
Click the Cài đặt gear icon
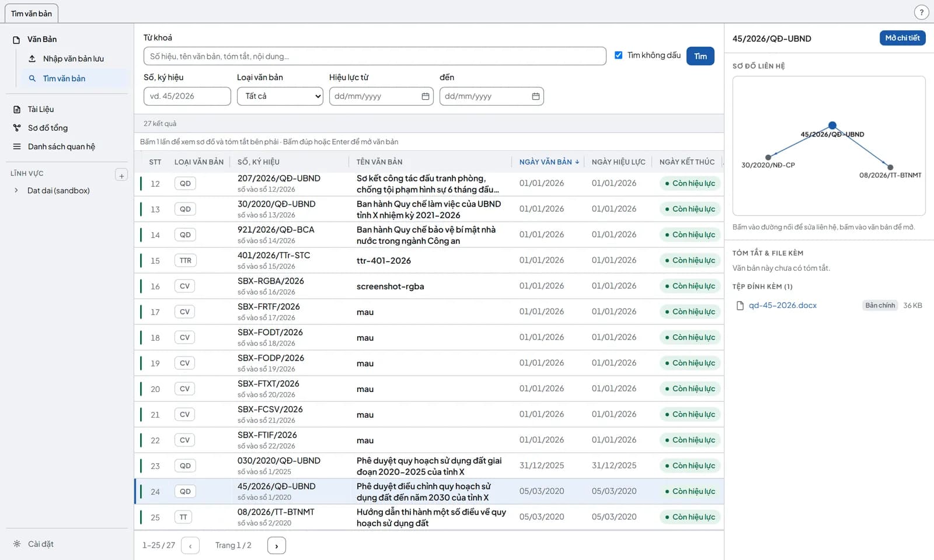click(x=17, y=544)
